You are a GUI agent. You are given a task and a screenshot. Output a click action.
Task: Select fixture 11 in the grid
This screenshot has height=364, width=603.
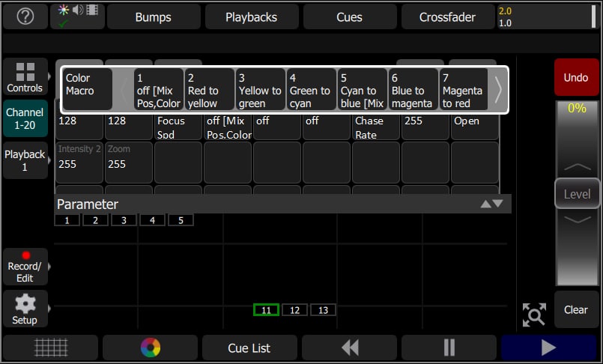pyautogui.click(x=266, y=310)
